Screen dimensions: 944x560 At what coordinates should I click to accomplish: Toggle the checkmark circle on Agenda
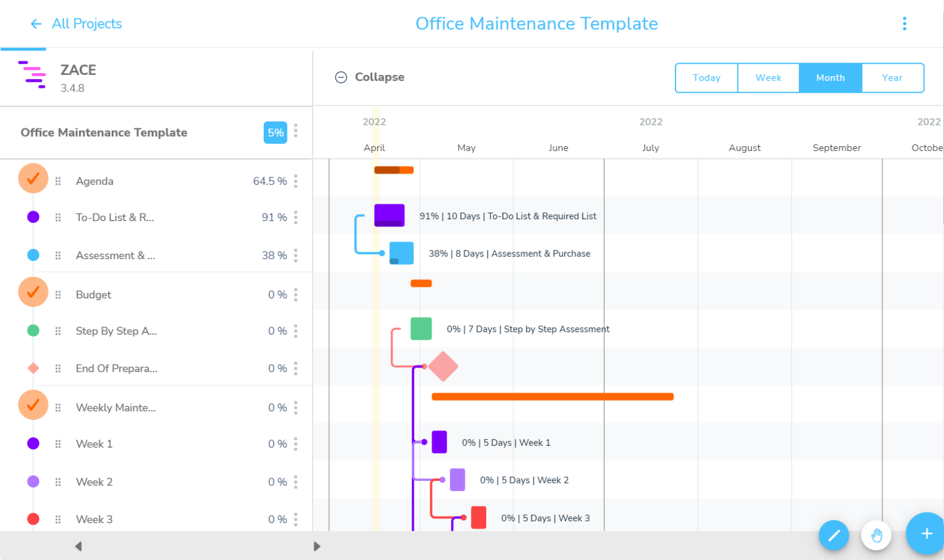pos(33,178)
